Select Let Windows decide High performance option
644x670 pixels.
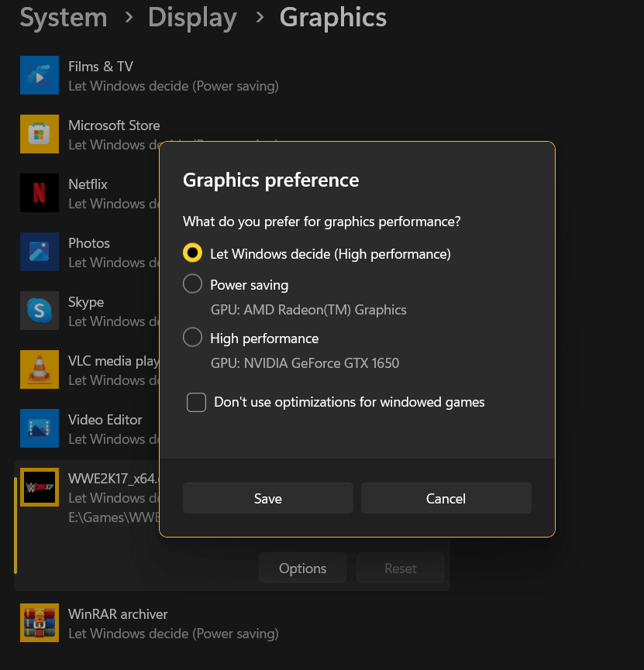pos(192,253)
